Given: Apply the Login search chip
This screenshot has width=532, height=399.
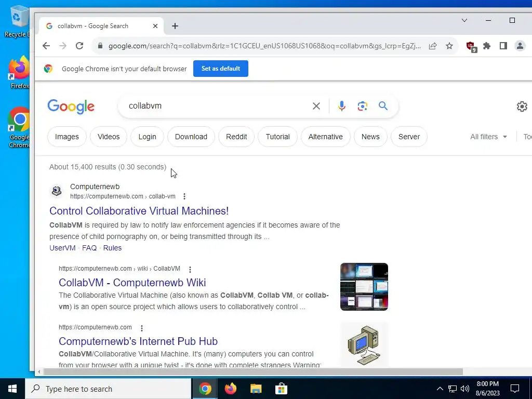Looking at the screenshot, I should [147, 137].
